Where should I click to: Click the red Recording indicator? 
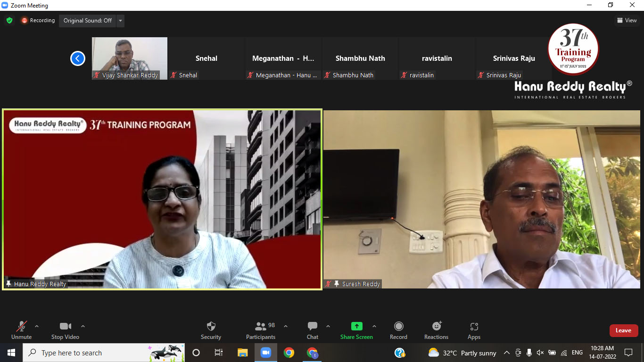point(38,20)
